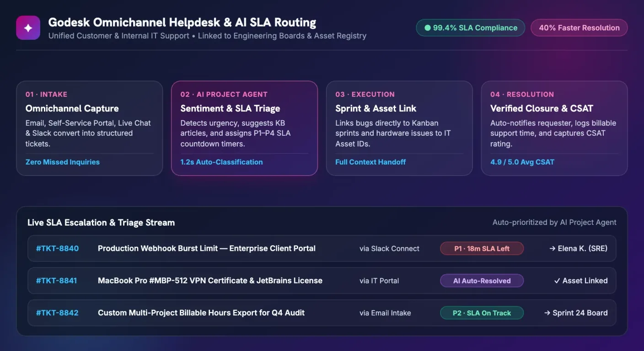Click the Sprint 24 Board destination
Viewport: 644px width, 351px height.
[576, 313]
